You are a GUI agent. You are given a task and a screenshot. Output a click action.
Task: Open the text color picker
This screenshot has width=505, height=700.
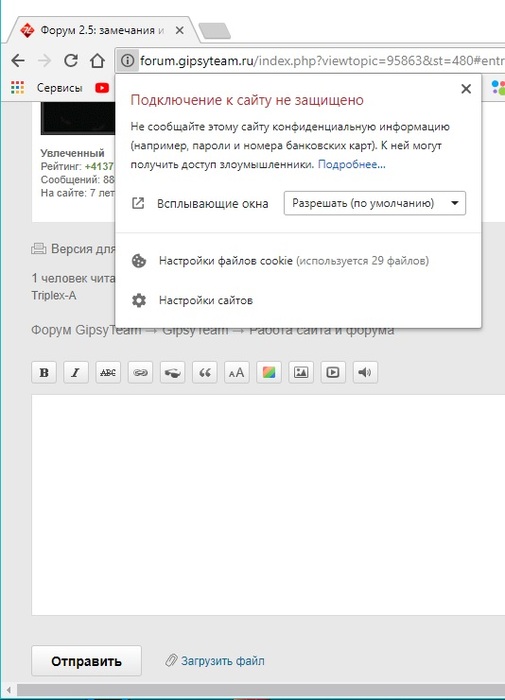(x=269, y=372)
